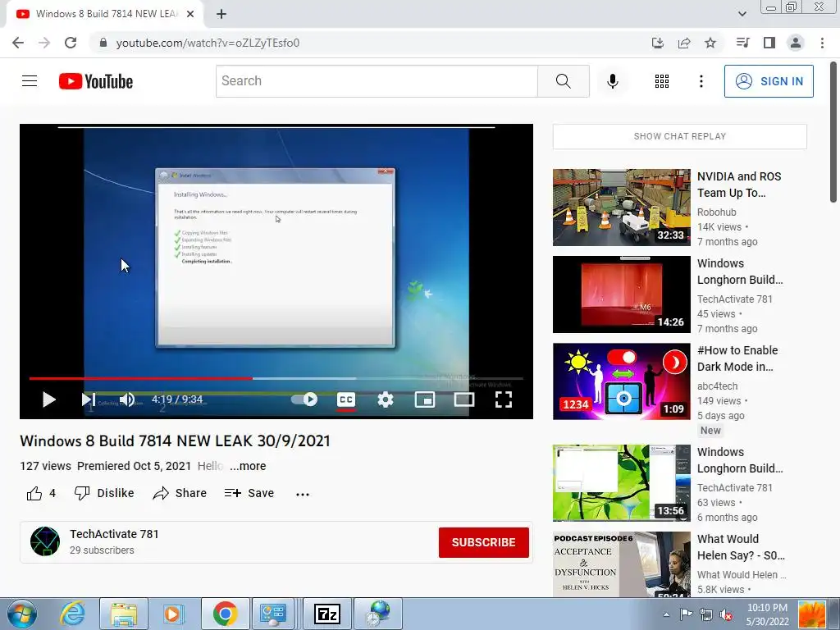Open the Chrome three-dot menu
The width and height of the screenshot is (840, 630).
coord(822,43)
